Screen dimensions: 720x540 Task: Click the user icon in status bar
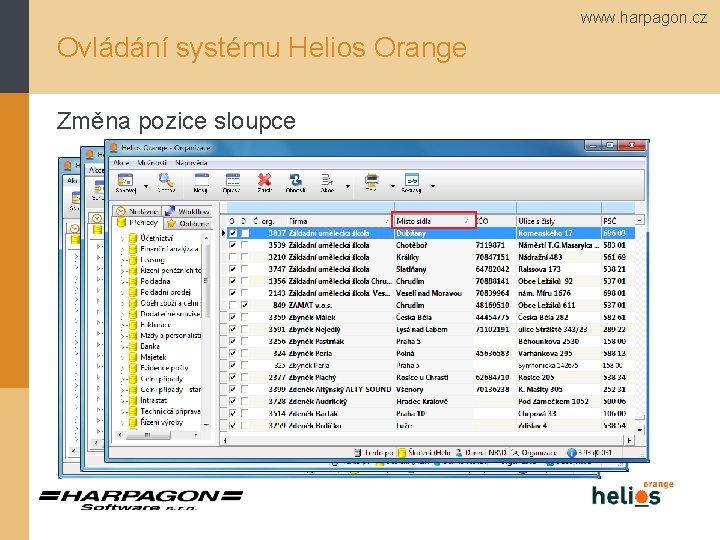(x=459, y=453)
